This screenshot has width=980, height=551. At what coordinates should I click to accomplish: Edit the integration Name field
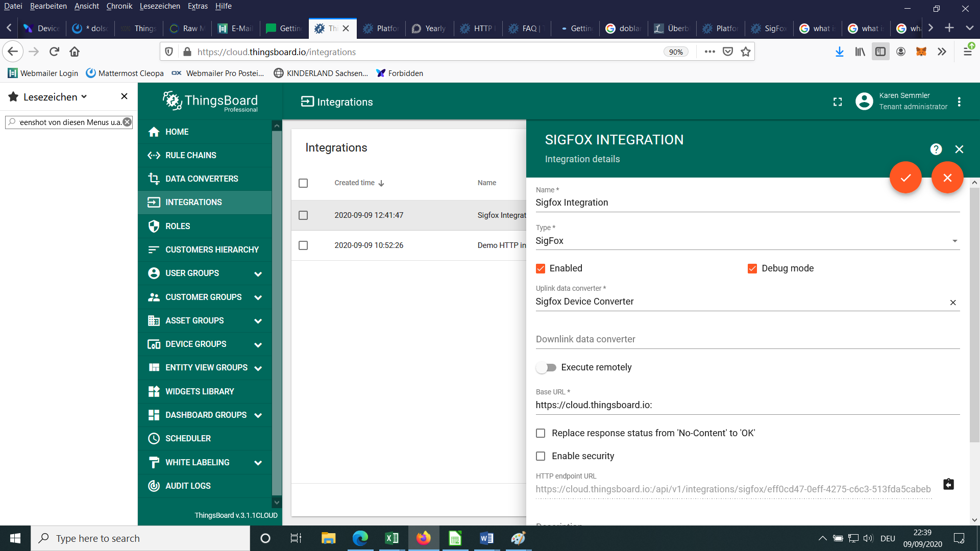coord(748,203)
